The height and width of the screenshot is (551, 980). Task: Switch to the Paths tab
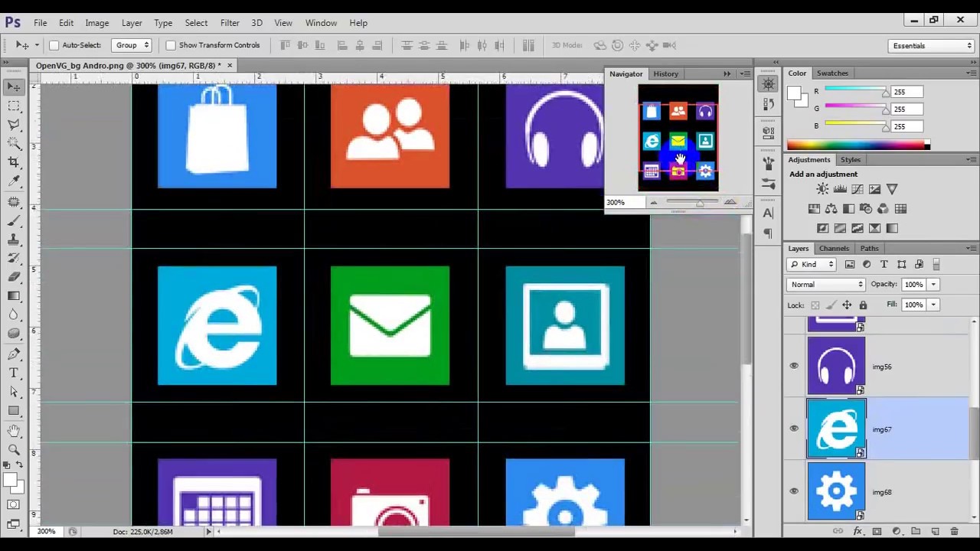pyautogui.click(x=869, y=248)
